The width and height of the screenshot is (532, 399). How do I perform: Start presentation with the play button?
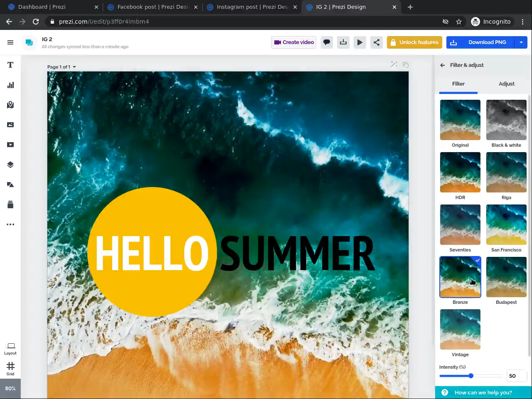360,42
